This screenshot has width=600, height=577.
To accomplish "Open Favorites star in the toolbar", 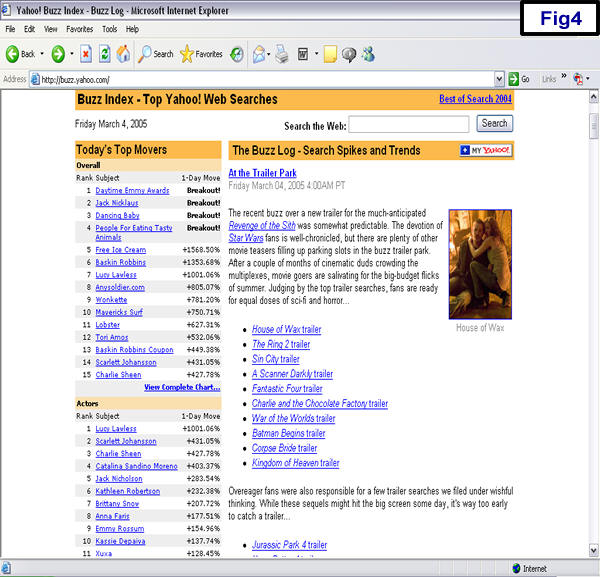I will point(201,54).
